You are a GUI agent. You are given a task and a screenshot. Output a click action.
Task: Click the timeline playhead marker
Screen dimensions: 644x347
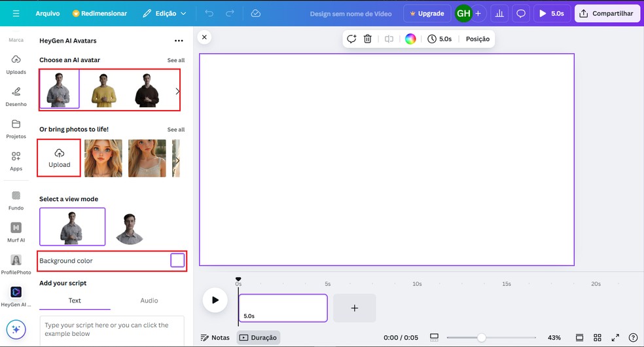[238, 280]
